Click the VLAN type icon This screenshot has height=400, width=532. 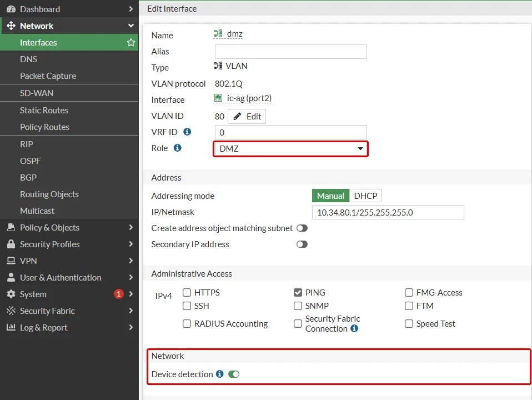coord(218,66)
